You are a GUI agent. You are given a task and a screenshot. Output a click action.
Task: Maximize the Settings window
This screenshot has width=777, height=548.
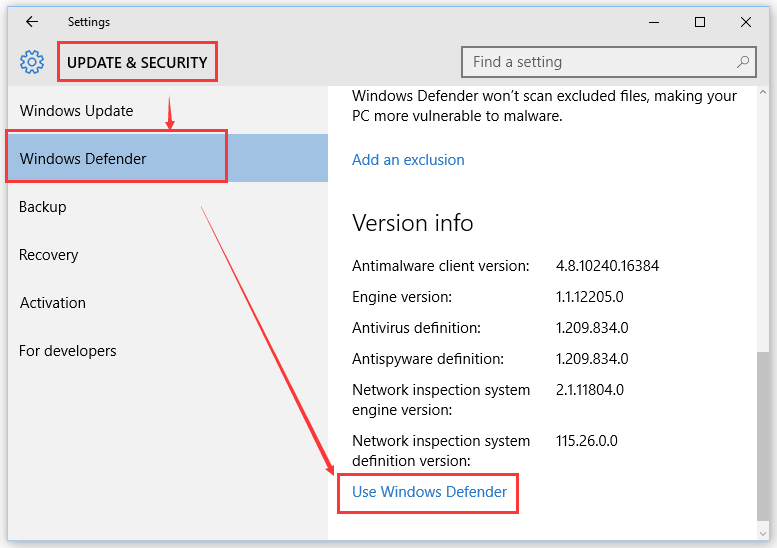pos(700,22)
